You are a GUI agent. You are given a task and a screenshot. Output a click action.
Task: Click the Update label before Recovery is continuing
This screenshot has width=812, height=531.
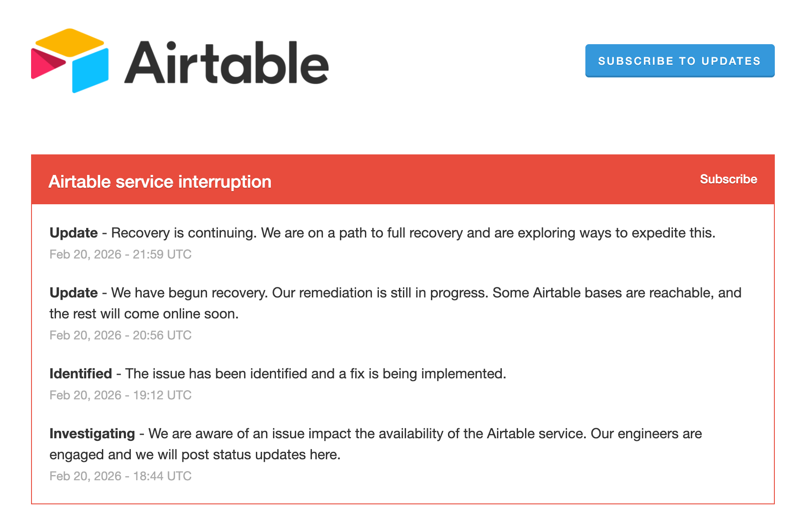(x=73, y=233)
